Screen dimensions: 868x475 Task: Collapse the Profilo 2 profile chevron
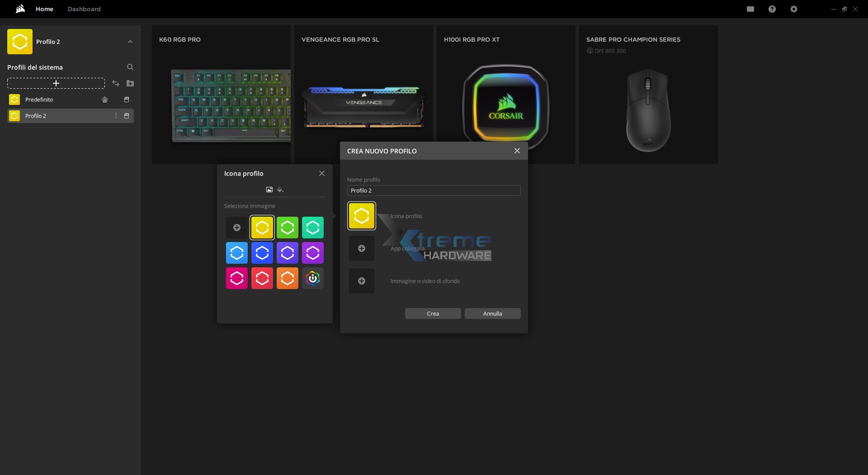[x=130, y=42]
